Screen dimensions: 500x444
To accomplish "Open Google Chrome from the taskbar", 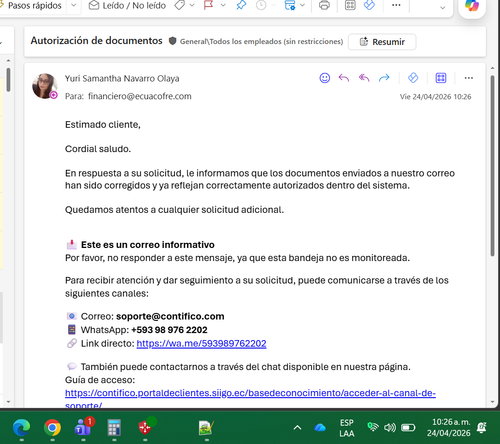I will [x=52, y=428].
